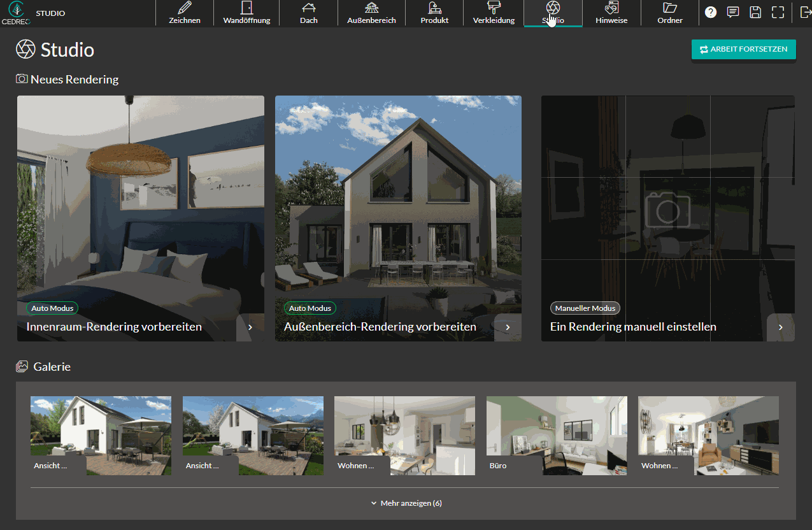Expand gallery with Mehr anzeigen (6)

(406, 503)
